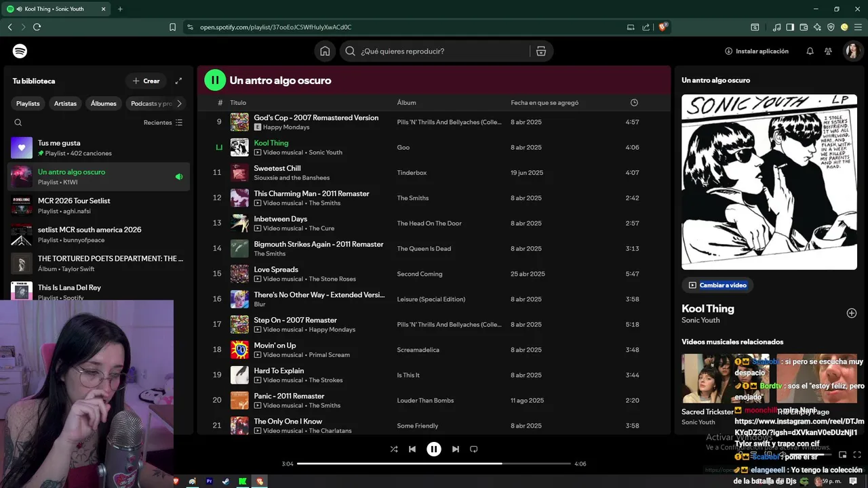Select the Álbumes filter chip
The height and width of the screenshot is (488, 868).
click(104, 104)
